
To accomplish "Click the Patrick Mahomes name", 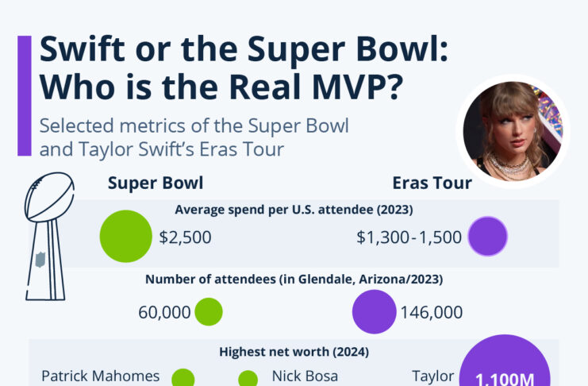I will click(x=101, y=376).
